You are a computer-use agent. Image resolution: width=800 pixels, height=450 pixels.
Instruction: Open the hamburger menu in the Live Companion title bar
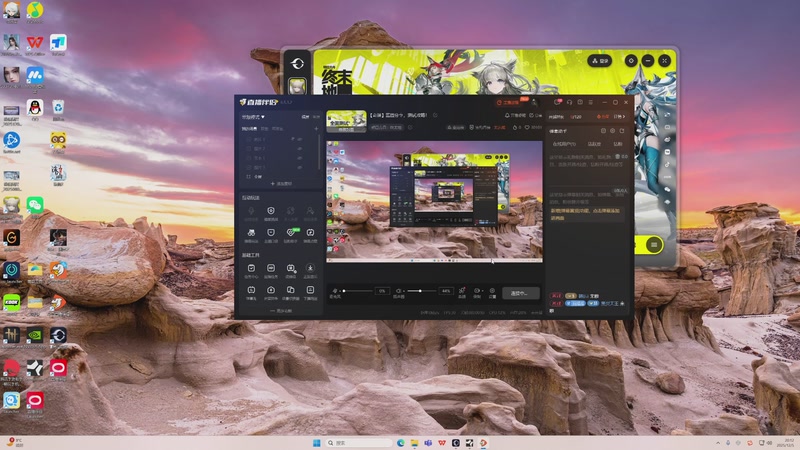click(590, 102)
